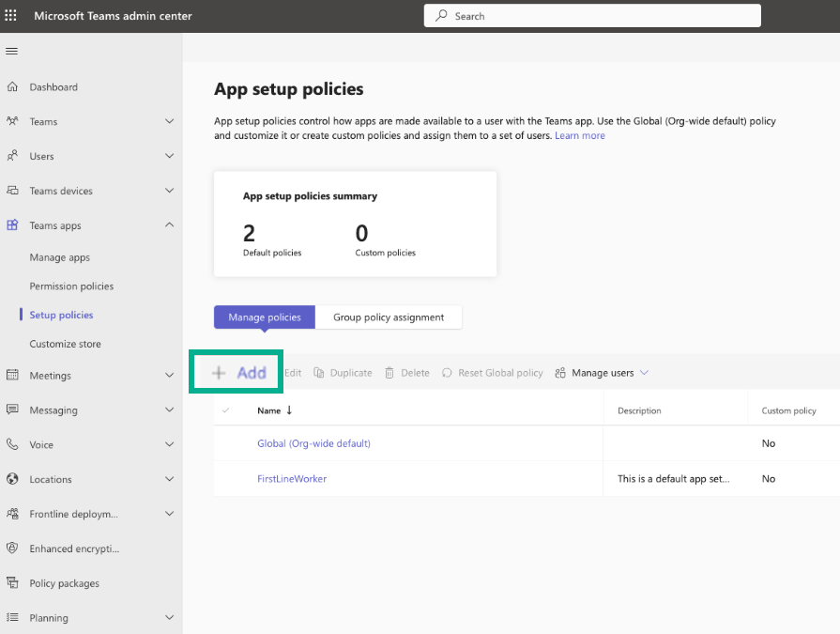Click the Meetings calendar icon

(12, 375)
